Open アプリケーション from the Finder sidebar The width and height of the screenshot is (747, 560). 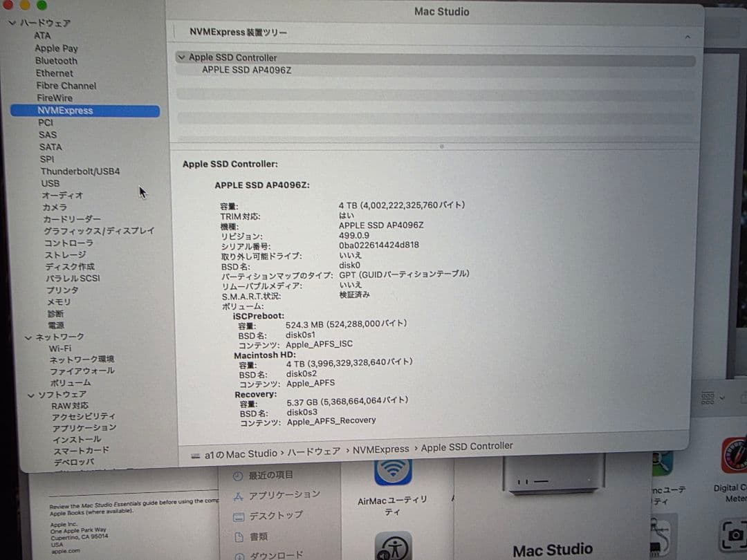pos(286,494)
